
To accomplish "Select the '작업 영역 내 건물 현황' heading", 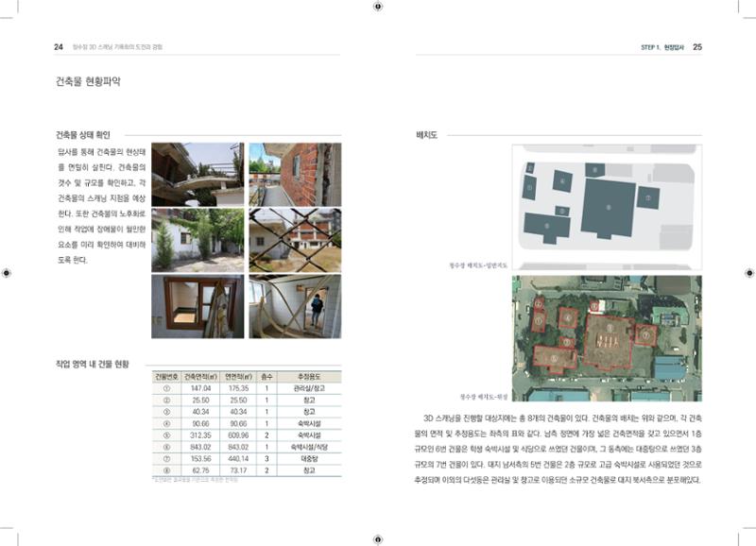I will [93, 364].
